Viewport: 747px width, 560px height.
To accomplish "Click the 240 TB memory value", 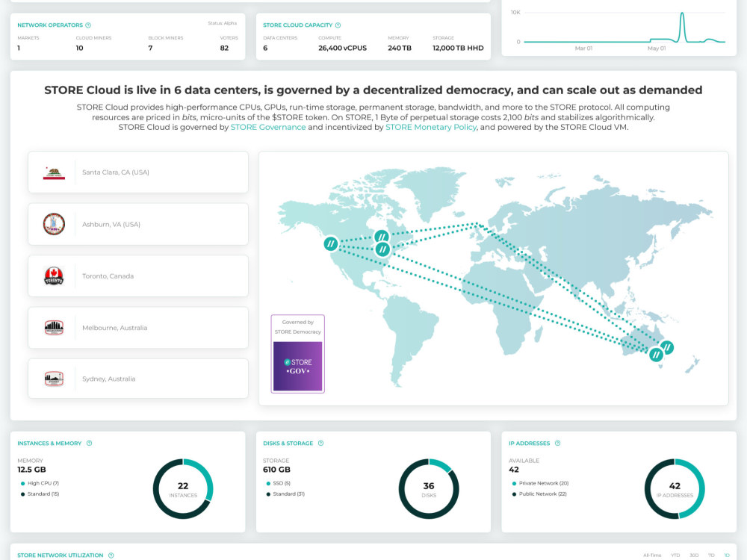I will 399,48.
